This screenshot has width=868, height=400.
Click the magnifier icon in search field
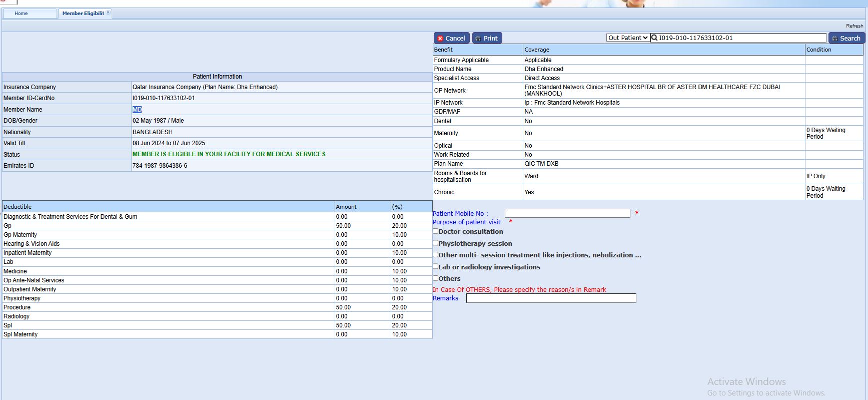coord(654,38)
